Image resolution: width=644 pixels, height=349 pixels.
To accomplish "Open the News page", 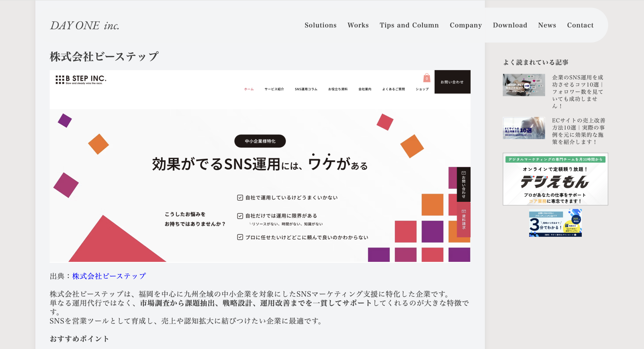I will [547, 25].
